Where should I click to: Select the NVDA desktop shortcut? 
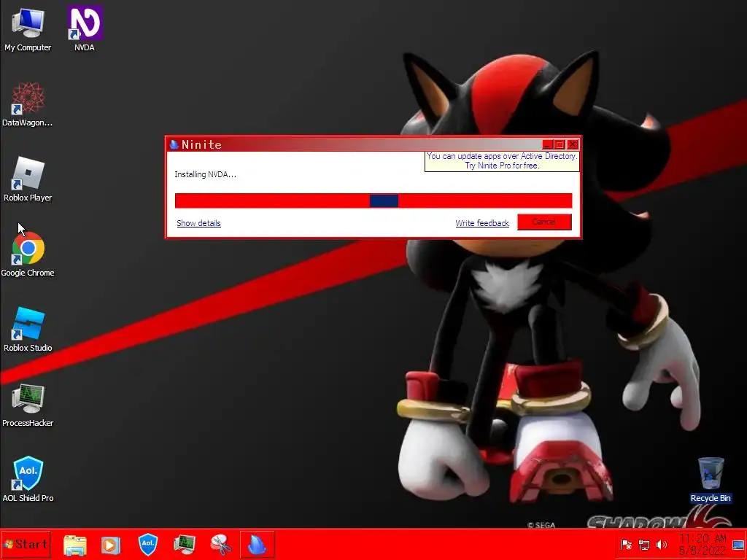(85, 29)
